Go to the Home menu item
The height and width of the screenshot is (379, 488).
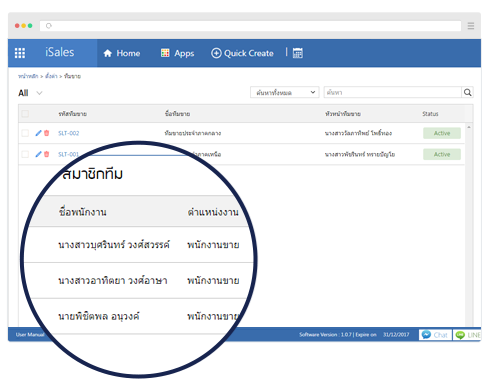122,53
